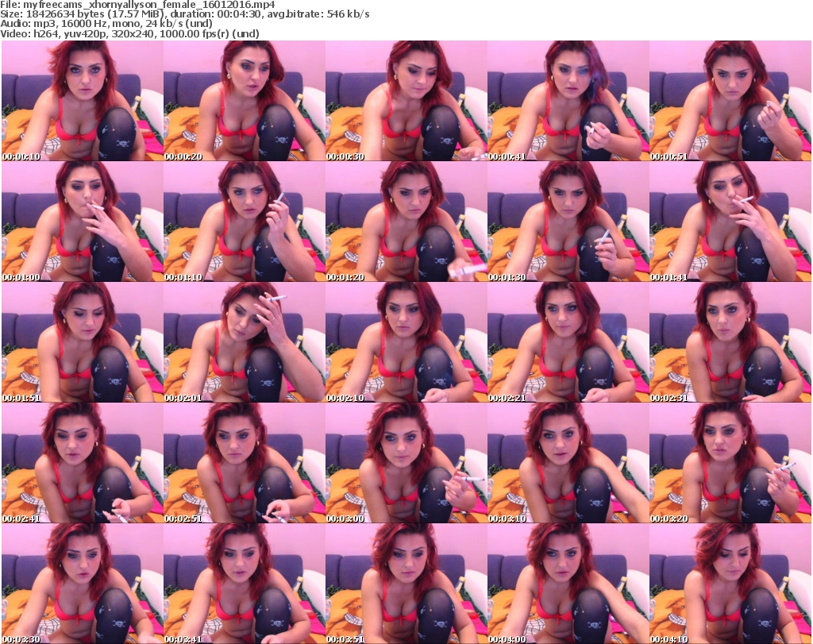Select the frame stamped 00:01:20
This screenshot has height=644, width=813.
406,222
